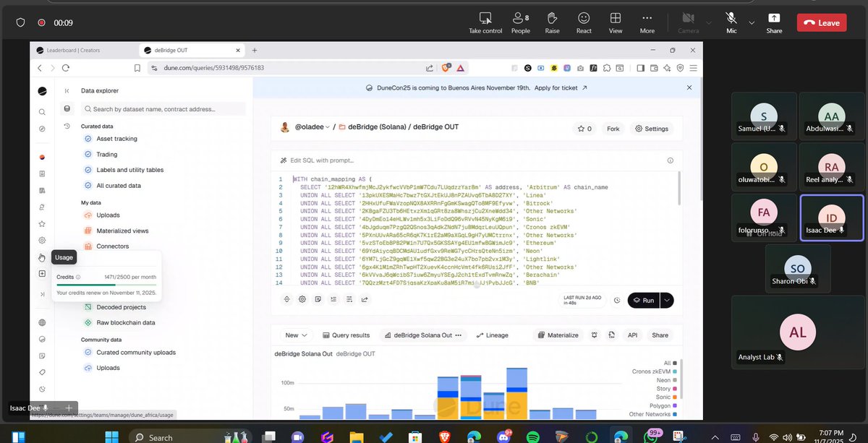
Task: Click the history clock icon under the database icon
Action: (67, 126)
